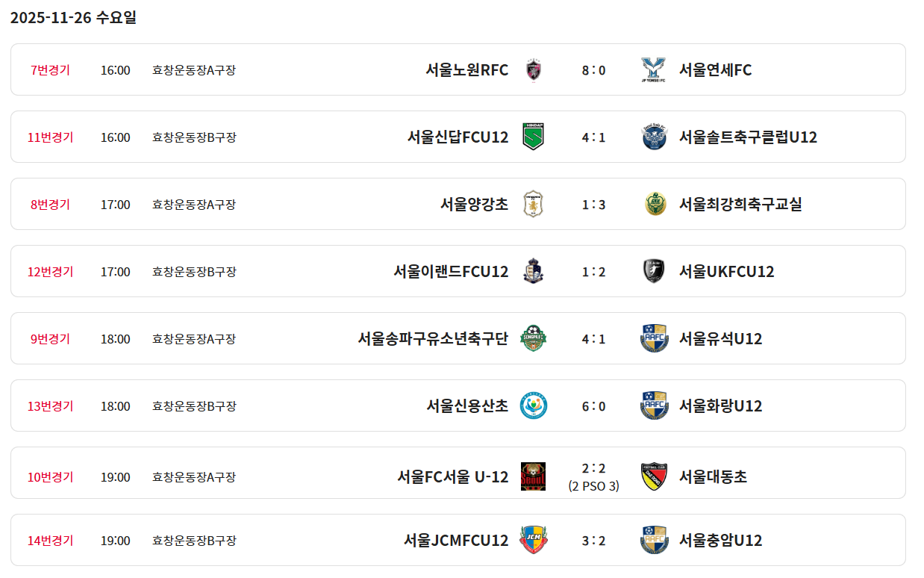Screen dimensions: 924x578
Task: Click the 서울송파구유소년축구단 emblem
Action: [533, 339]
